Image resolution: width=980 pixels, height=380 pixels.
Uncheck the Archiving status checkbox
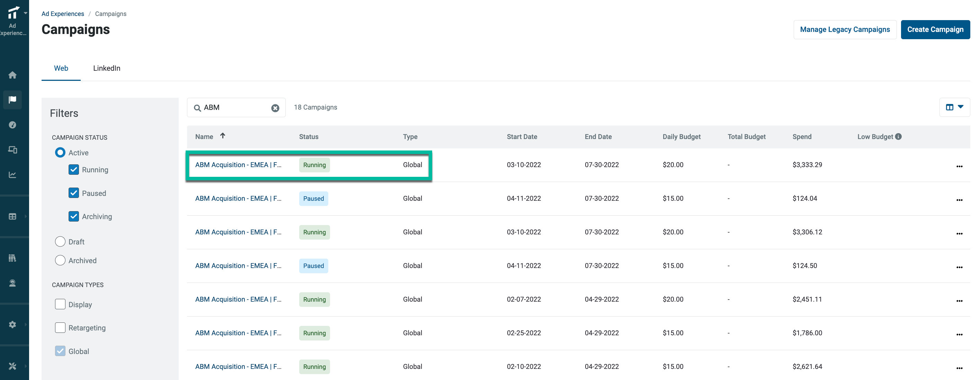[74, 216]
